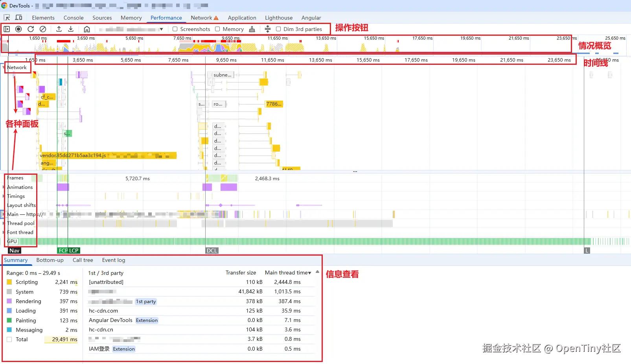The width and height of the screenshot is (631, 364).
Task: Open the Sources tab
Action: [x=102, y=18]
